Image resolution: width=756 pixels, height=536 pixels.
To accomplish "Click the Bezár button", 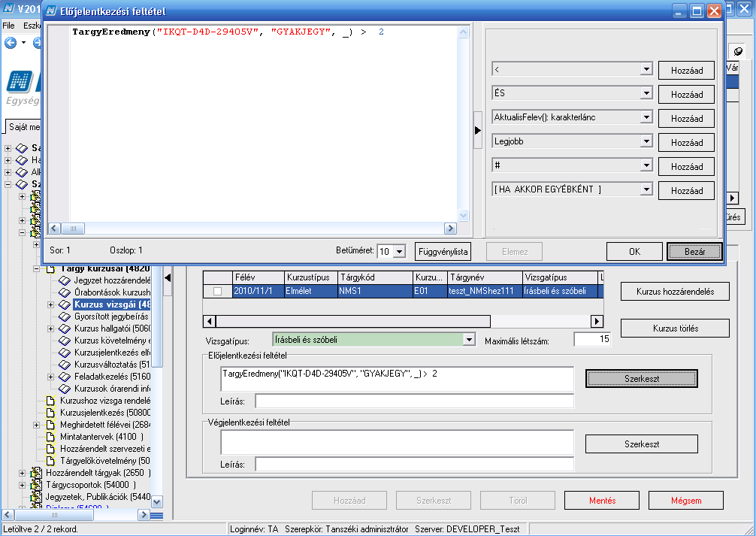I will click(694, 252).
